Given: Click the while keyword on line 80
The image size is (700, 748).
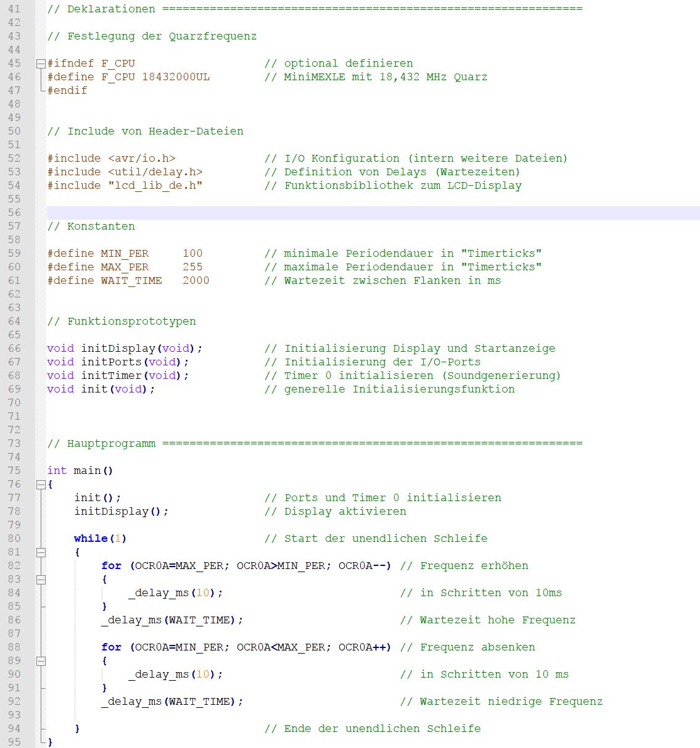Looking at the screenshot, I should 91,539.
